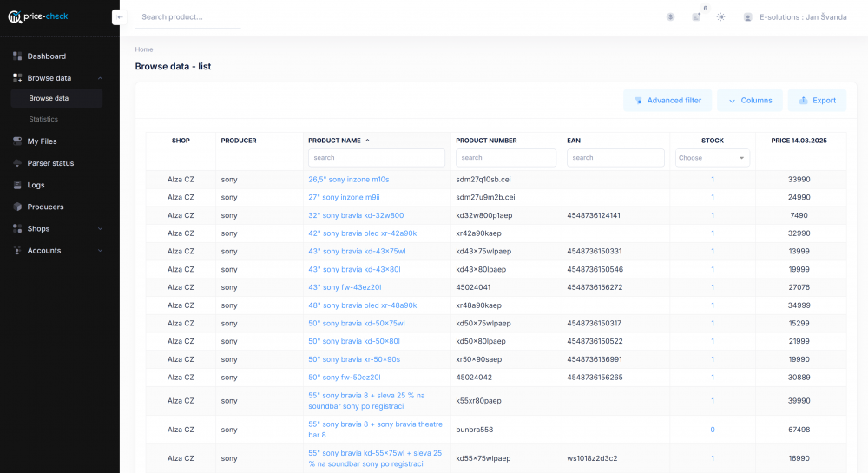Select EAN cell 4548736136991
This screenshot has width=868, height=473.
click(x=594, y=359)
